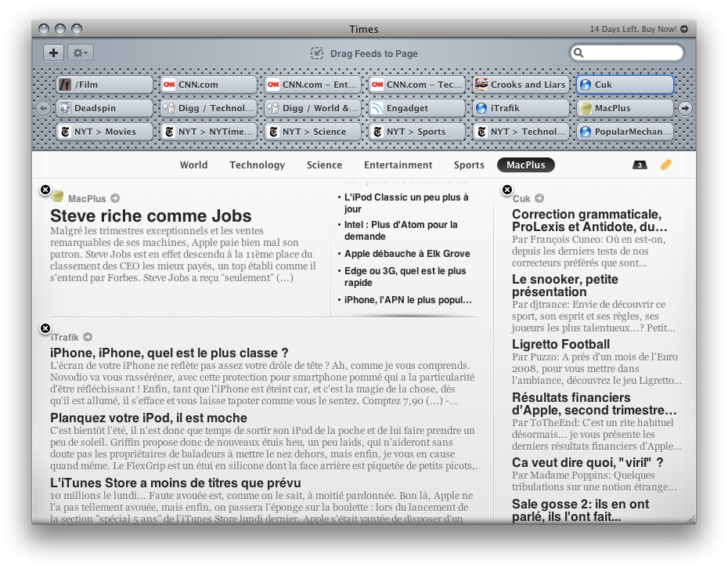The width and height of the screenshot is (728, 568).
Task: Click the shelf tray icon showing 3
Action: [640, 165]
